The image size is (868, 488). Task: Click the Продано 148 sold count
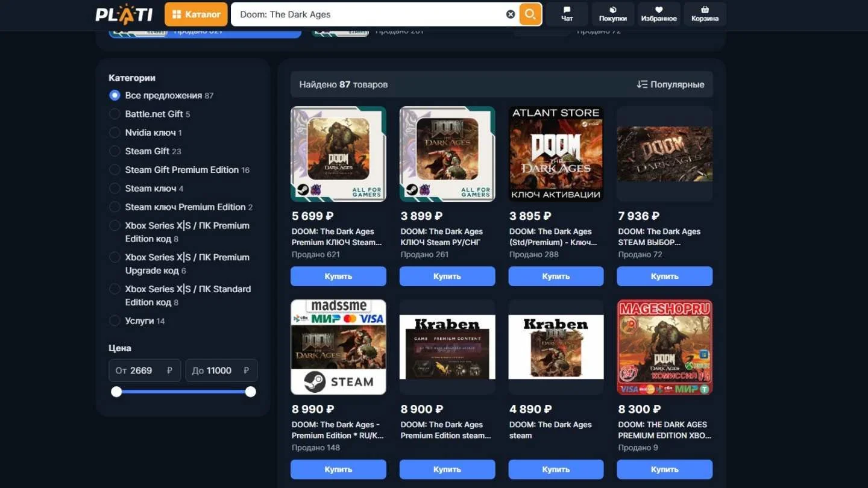[x=316, y=448]
